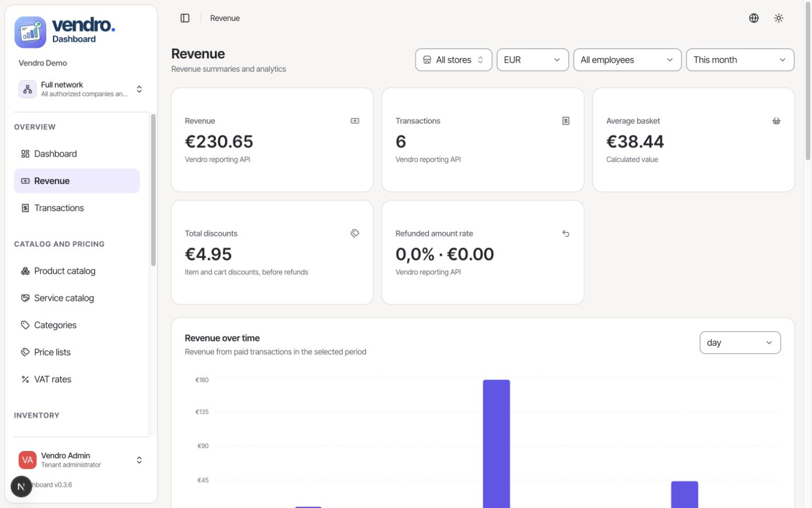This screenshot has width=812, height=508.
Task: Click the Vendro Admin VA avatar
Action: coord(27,460)
